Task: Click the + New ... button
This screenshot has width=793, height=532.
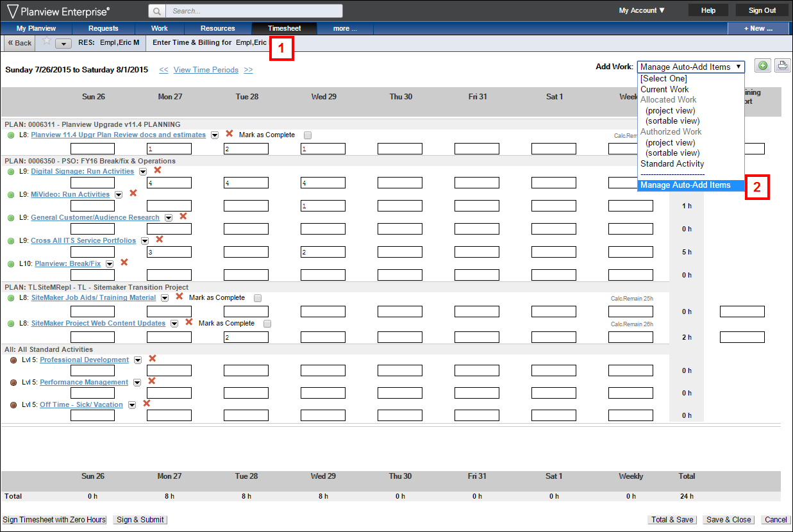Action: [x=758, y=28]
